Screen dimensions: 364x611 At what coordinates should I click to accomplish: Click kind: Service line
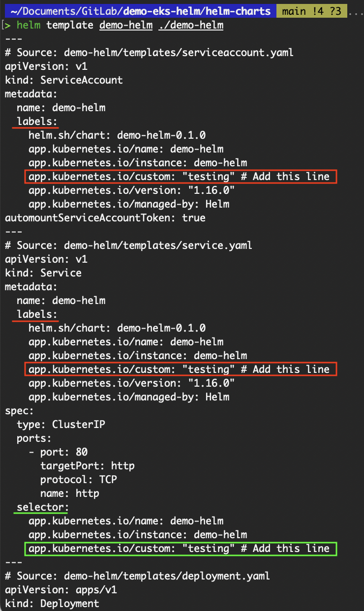[43, 273]
